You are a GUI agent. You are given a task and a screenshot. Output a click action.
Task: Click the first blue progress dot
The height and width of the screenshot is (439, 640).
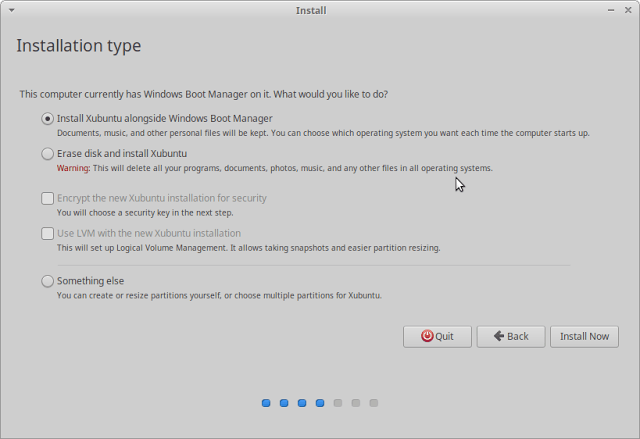(266, 403)
